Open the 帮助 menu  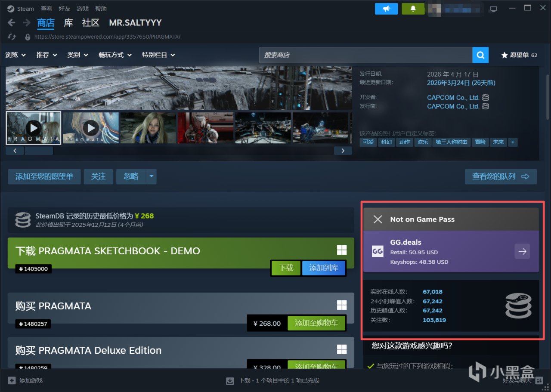click(x=101, y=9)
